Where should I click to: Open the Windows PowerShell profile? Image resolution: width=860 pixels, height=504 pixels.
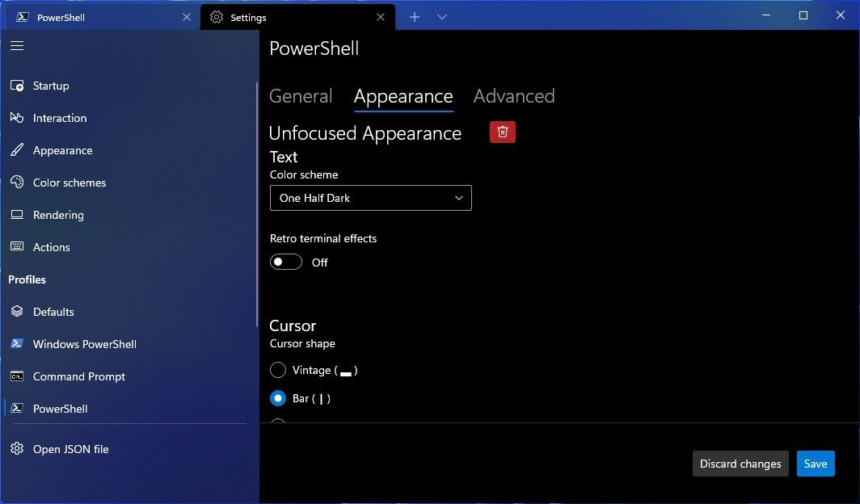click(83, 344)
